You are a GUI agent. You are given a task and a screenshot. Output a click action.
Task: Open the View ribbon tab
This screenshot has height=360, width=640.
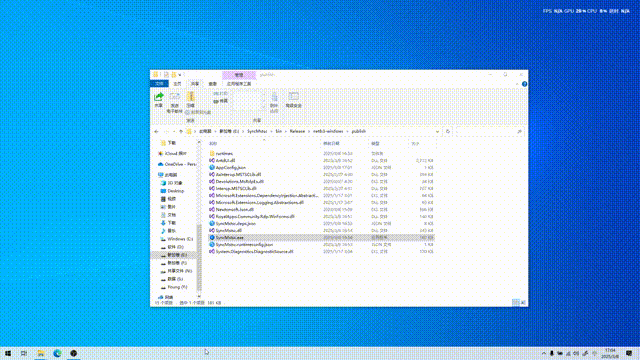click(x=213, y=84)
